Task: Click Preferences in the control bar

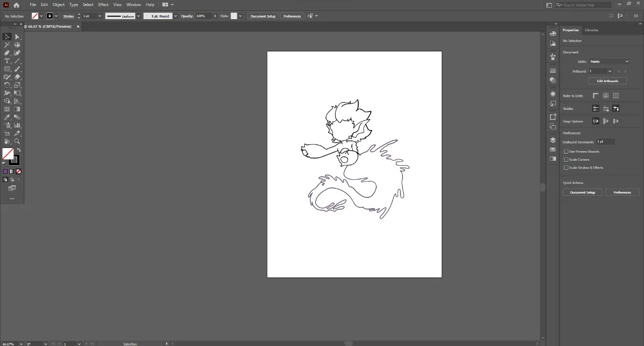Action: pos(292,16)
